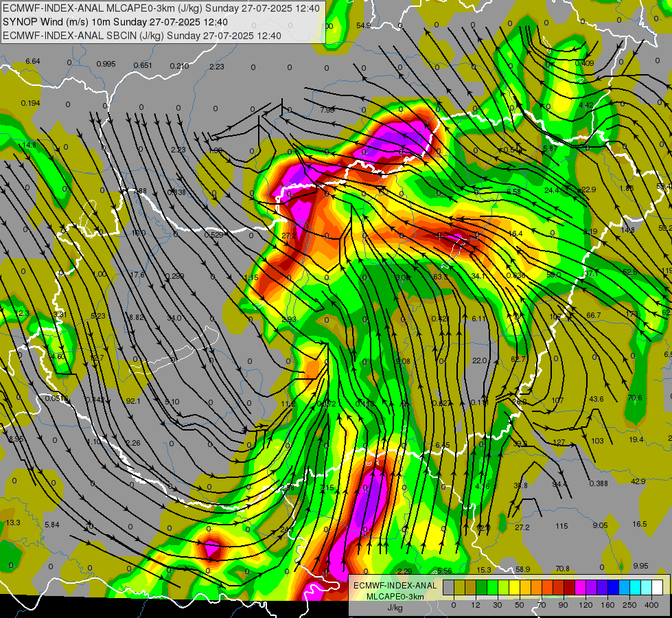Click the map value 103
The image size is (672, 618).
click(x=597, y=440)
